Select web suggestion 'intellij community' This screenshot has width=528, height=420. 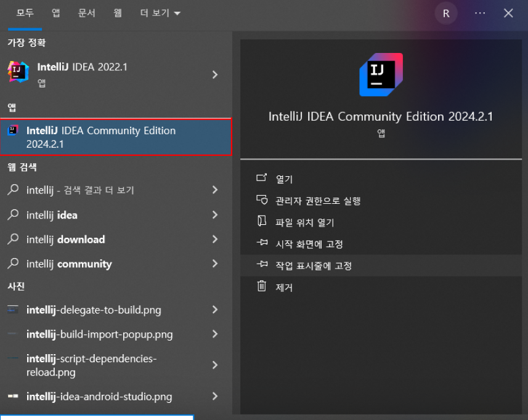tap(116, 264)
